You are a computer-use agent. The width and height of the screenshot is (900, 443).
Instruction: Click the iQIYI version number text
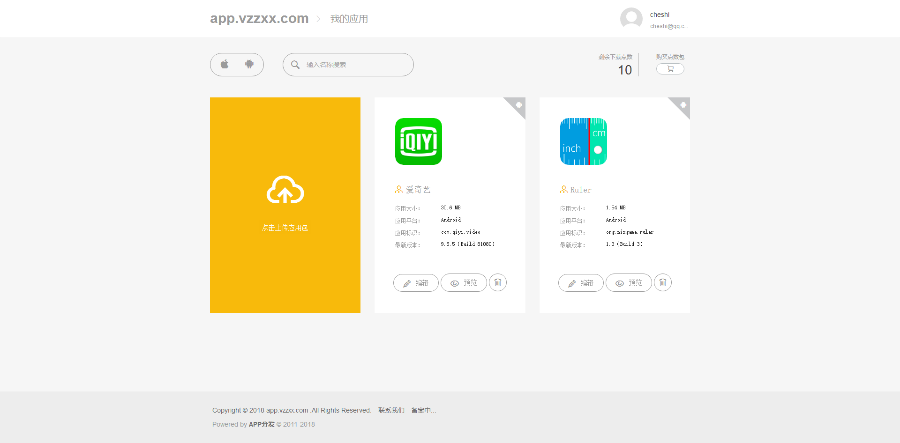[468, 244]
